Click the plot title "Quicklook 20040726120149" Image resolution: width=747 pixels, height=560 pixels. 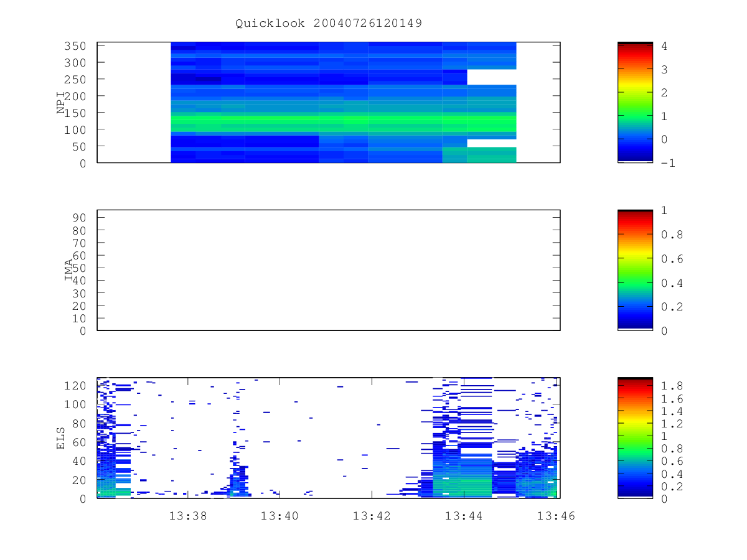329,24
